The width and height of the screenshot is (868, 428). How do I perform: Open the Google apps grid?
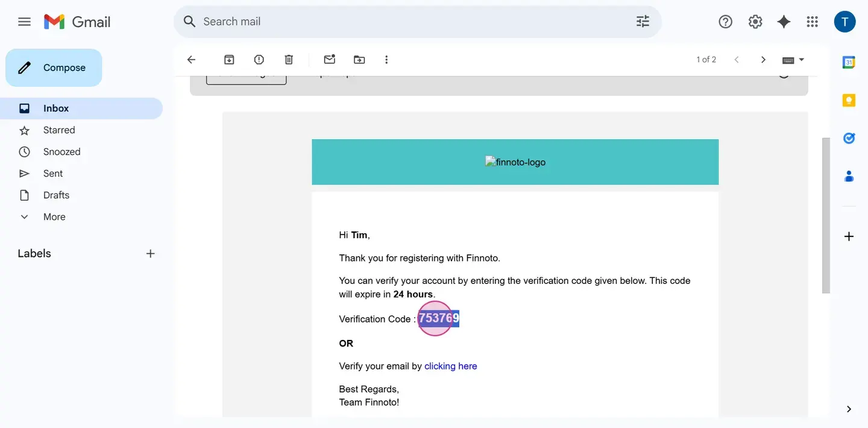pos(813,22)
